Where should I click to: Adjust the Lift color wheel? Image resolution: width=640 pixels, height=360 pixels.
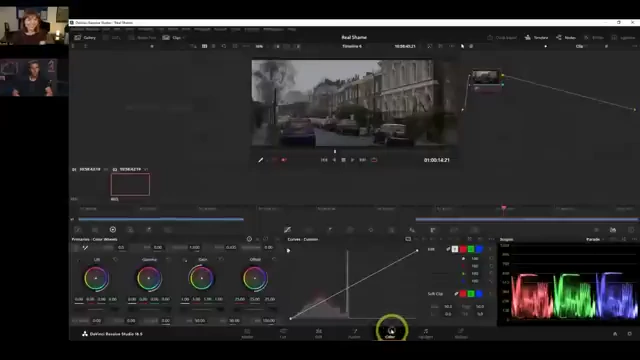point(96,278)
